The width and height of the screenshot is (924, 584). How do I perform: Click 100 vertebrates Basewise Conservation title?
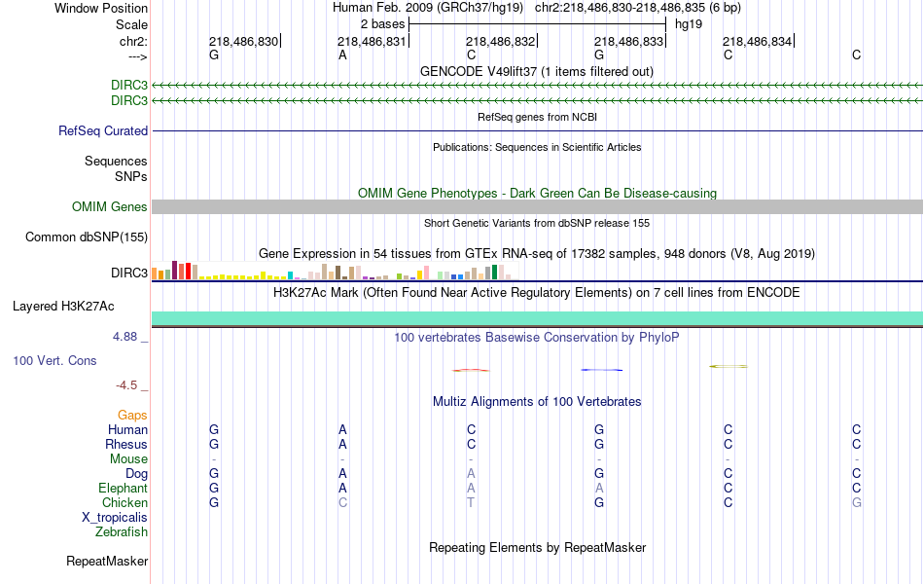(x=537, y=338)
